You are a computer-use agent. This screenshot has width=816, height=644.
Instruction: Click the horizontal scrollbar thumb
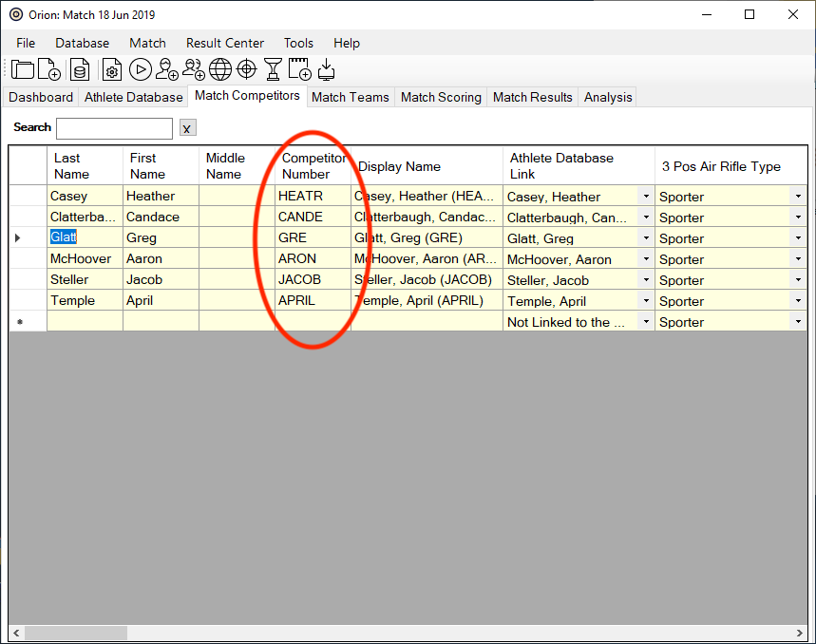click(76, 633)
